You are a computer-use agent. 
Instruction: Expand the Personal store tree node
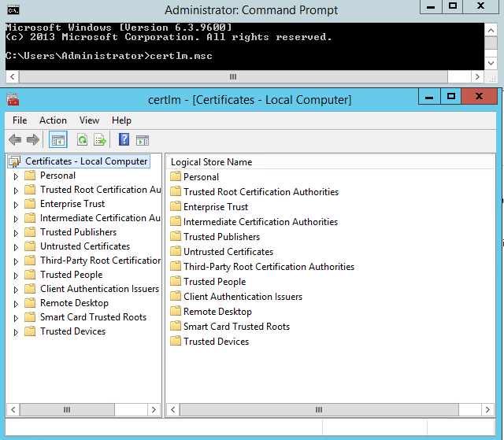16,176
